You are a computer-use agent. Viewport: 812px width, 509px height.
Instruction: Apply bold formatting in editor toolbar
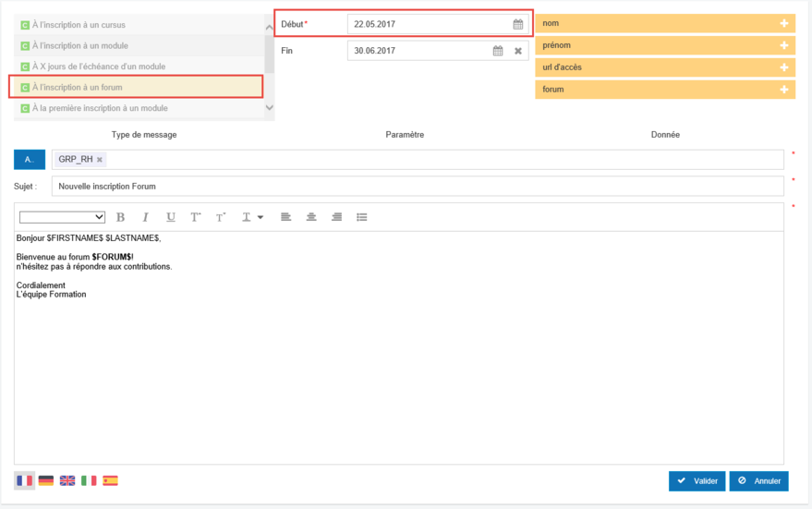[121, 217]
